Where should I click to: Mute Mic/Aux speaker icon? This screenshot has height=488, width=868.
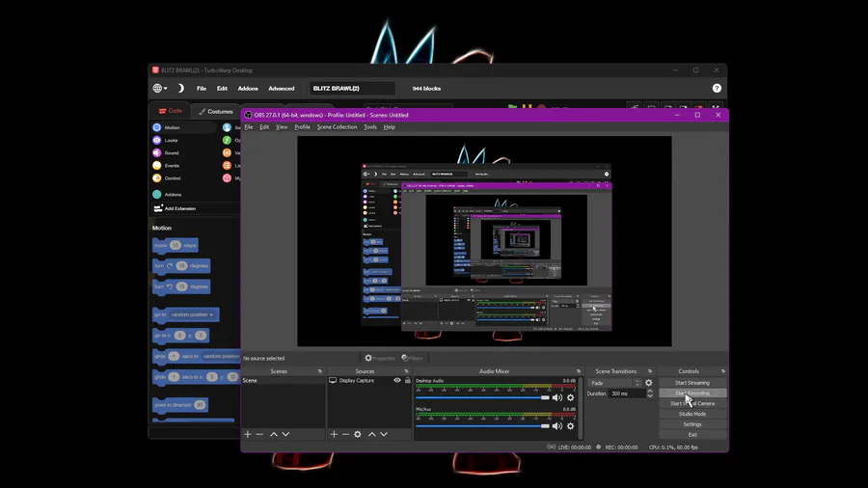[556, 426]
